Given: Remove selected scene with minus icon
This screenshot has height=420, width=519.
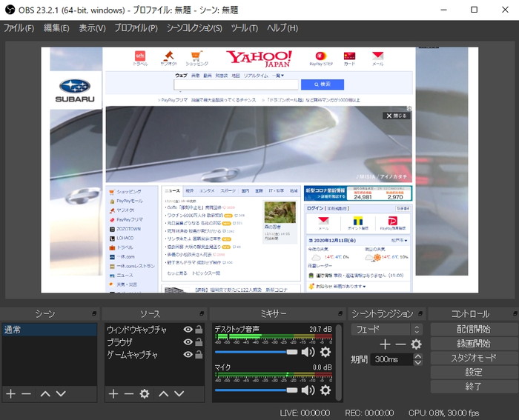Looking at the screenshot, I should pyautogui.click(x=26, y=393).
